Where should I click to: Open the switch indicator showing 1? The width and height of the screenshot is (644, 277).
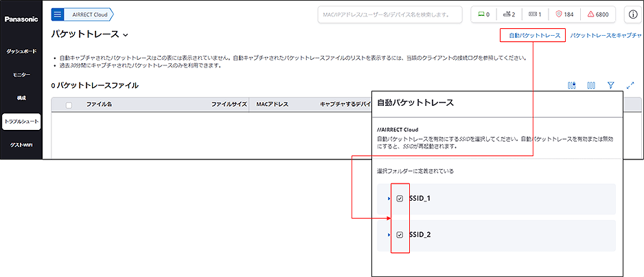pyautogui.click(x=535, y=14)
